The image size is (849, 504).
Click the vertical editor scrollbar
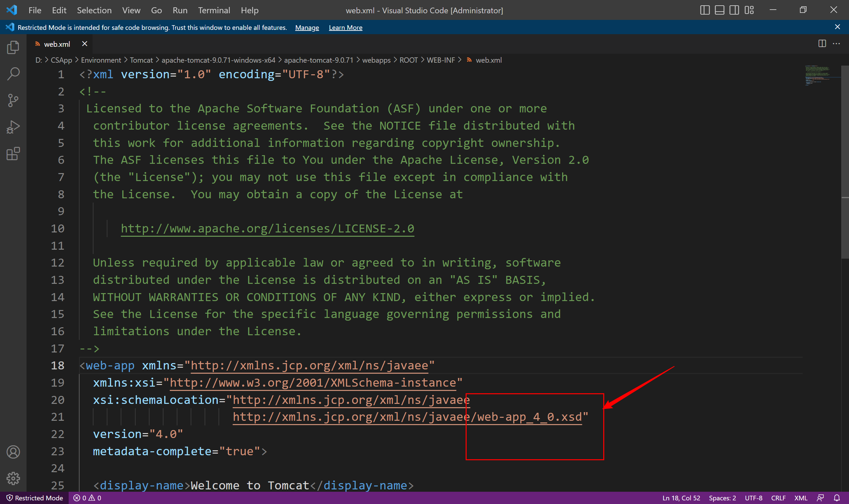845,162
